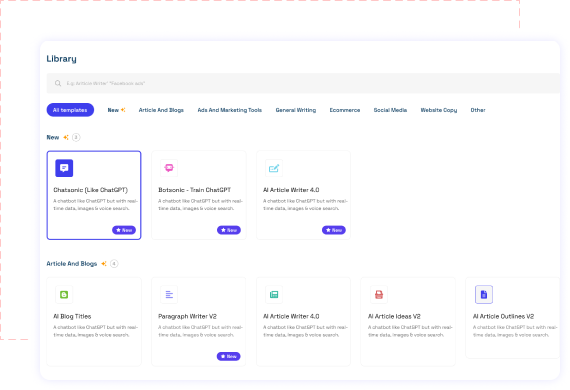
Task: Choose the Ecommerce category tab
Action: [345, 110]
